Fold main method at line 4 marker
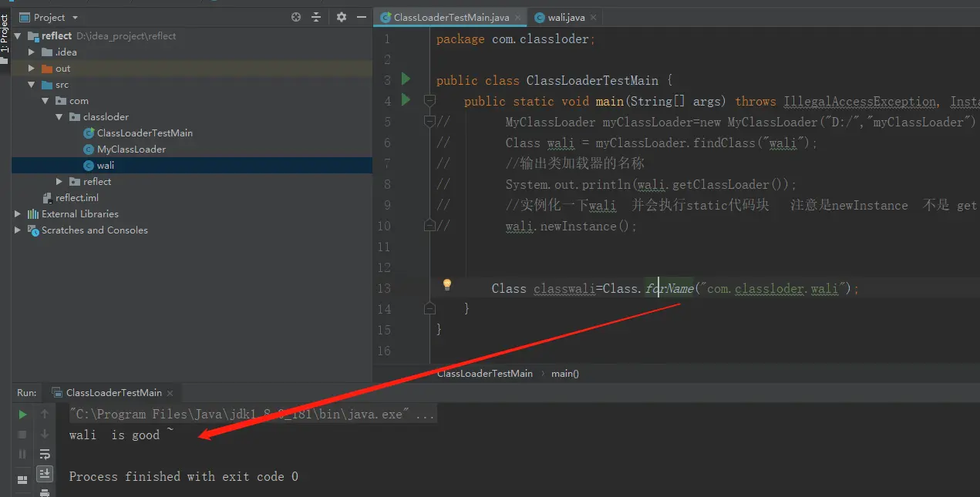 coord(429,100)
